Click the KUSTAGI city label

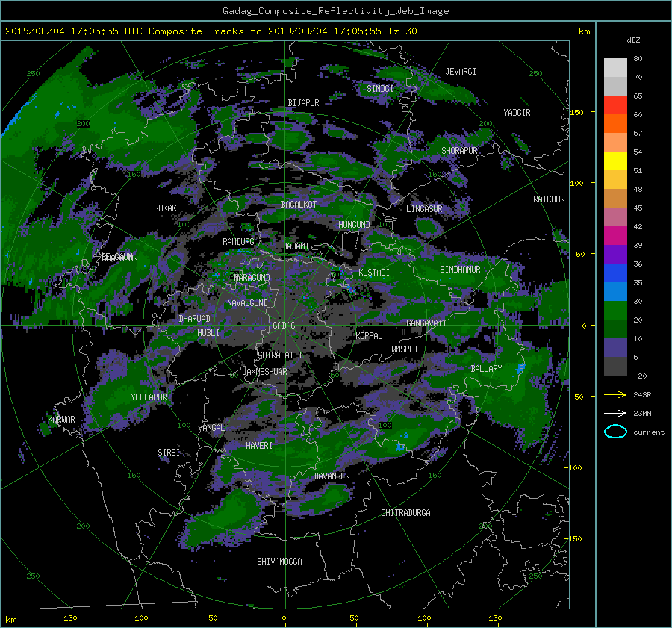(x=374, y=273)
